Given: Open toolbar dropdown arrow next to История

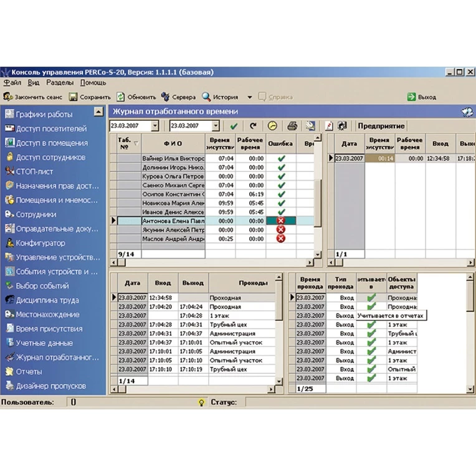Looking at the screenshot, I should click(x=249, y=97).
